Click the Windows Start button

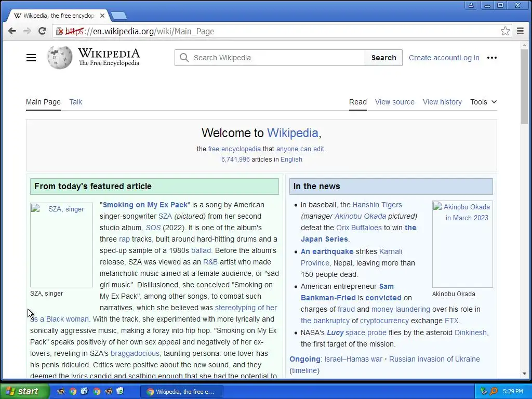[x=24, y=391]
